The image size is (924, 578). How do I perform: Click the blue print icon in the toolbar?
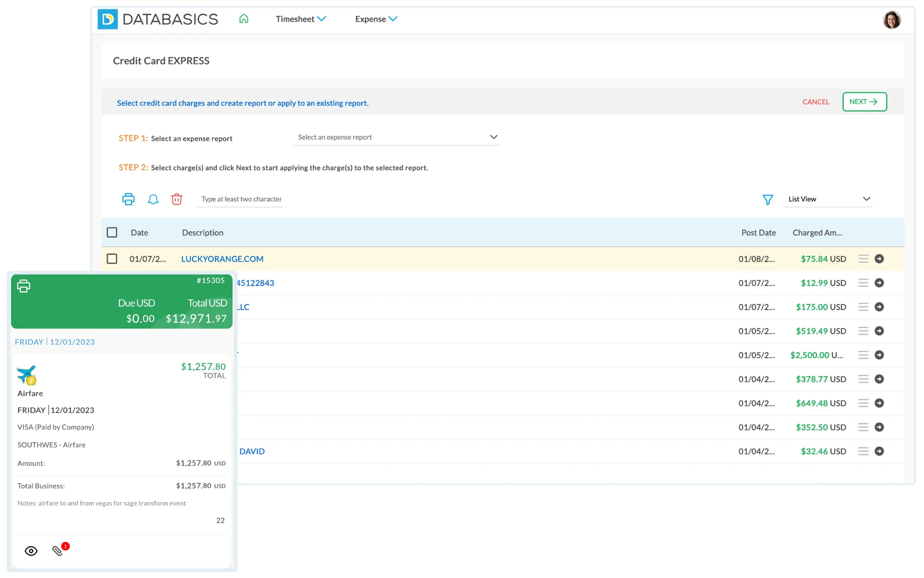[128, 199]
